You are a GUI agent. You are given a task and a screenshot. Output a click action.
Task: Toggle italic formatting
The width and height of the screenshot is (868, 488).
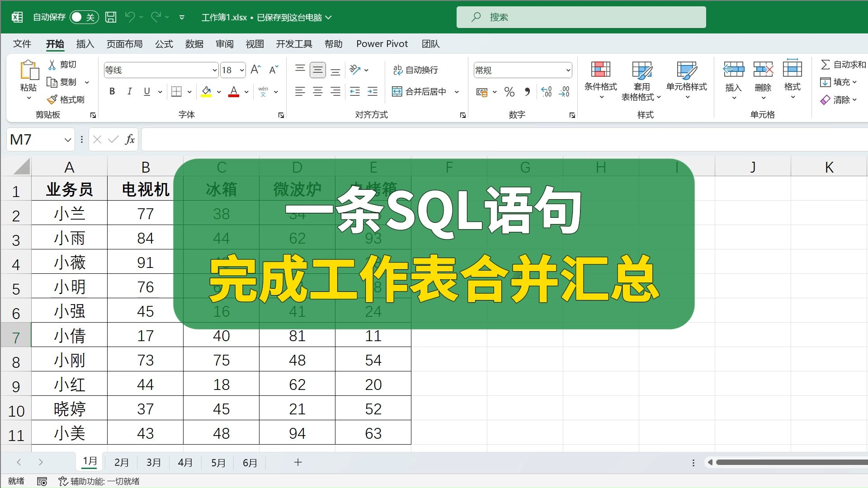[x=129, y=92]
